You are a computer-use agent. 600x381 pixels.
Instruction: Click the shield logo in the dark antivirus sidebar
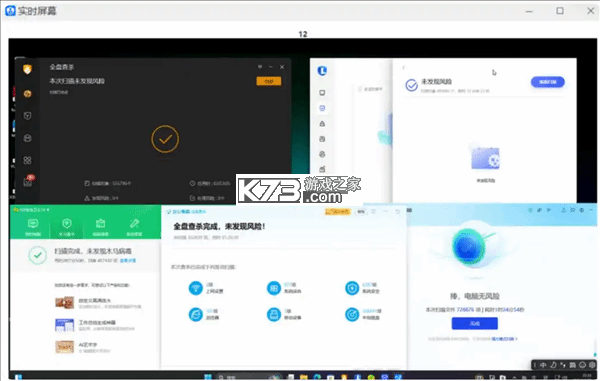[27, 69]
